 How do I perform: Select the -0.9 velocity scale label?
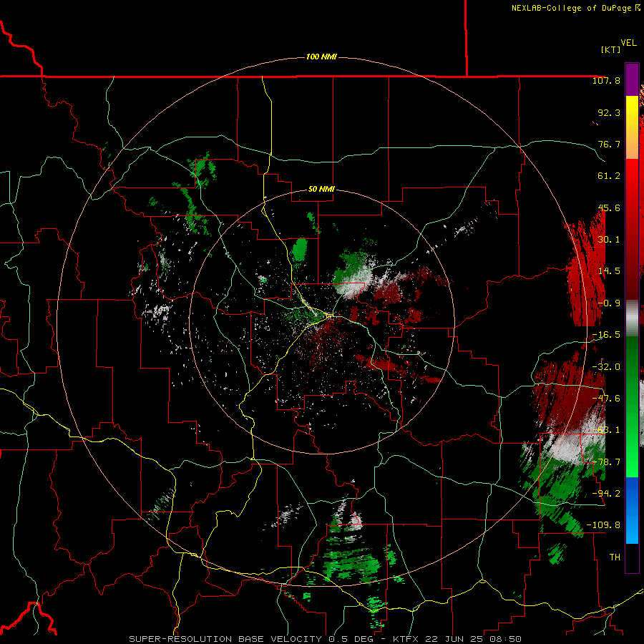pos(609,303)
